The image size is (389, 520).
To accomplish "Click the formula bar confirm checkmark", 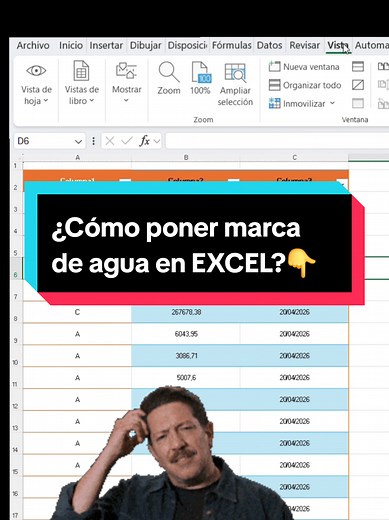I will (x=127, y=141).
